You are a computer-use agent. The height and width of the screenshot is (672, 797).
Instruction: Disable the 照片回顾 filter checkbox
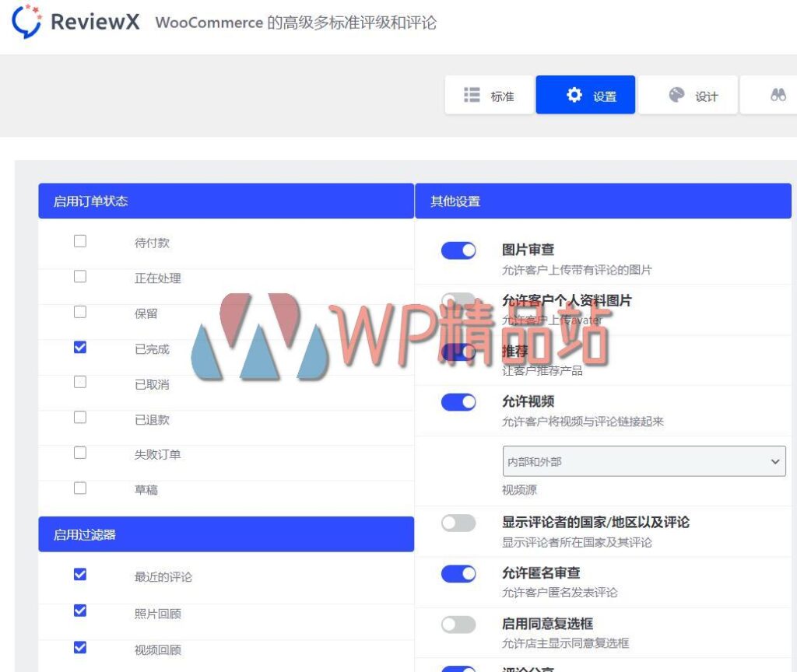pos(79,611)
